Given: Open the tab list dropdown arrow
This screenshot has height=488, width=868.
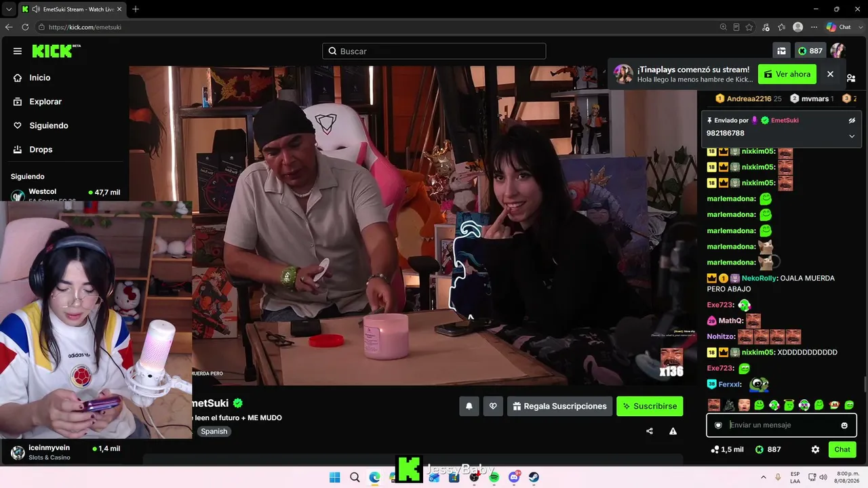Looking at the screenshot, I should click(x=9, y=9).
